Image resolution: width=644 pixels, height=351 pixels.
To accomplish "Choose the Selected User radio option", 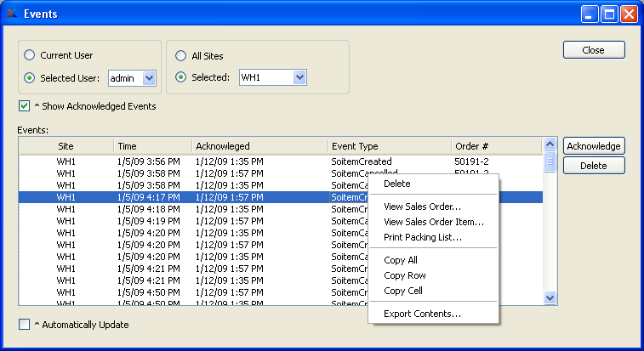I will tap(30, 78).
